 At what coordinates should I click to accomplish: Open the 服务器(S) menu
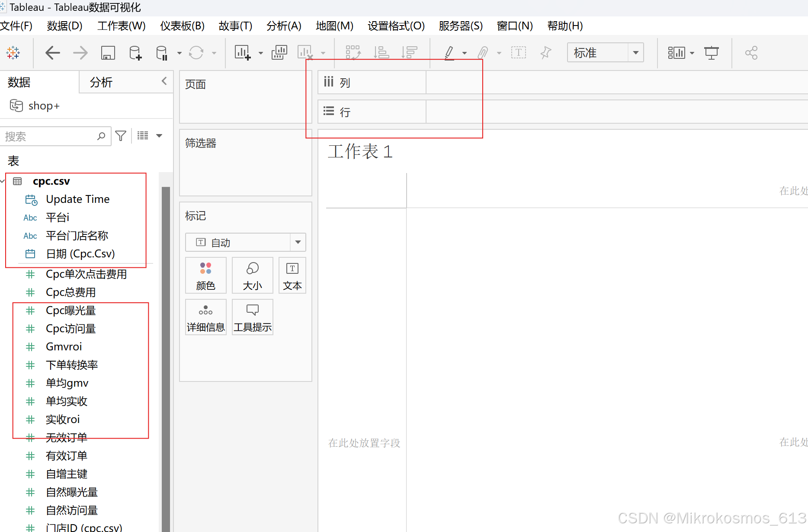[x=461, y=26]
